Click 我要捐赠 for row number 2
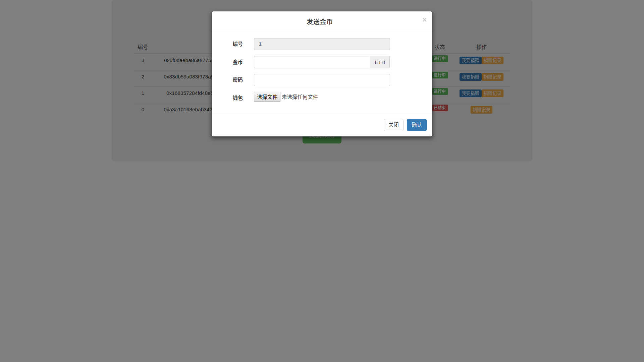This screenshot has height=362, width=644. tap(470, 77)
